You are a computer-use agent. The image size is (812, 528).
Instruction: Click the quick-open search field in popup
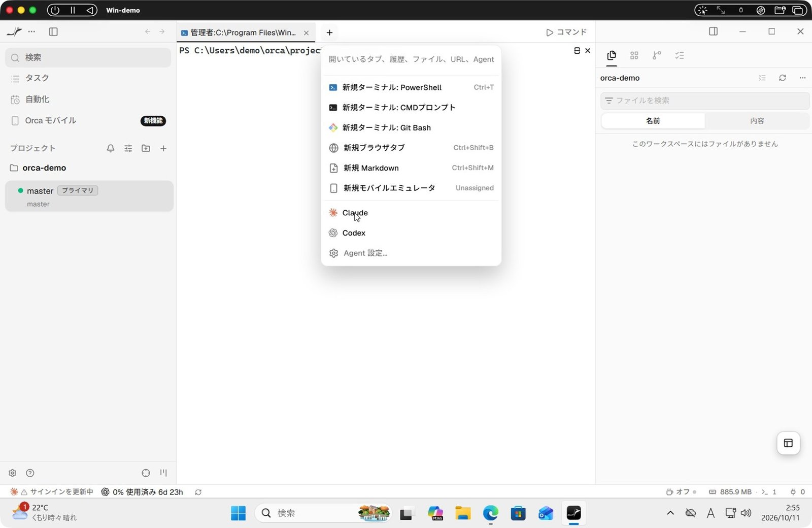411,59
